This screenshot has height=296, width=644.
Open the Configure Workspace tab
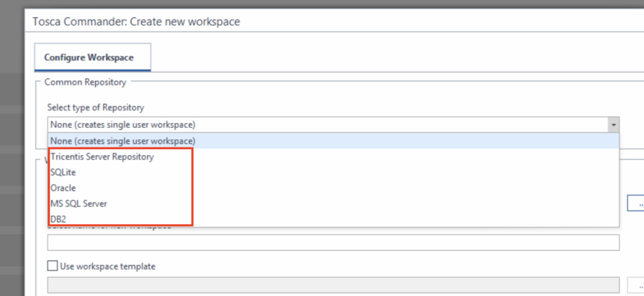point(92,57)
